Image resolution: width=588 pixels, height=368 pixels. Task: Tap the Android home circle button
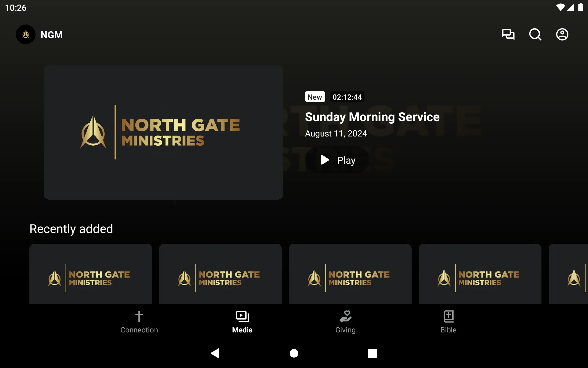(294, 353)
